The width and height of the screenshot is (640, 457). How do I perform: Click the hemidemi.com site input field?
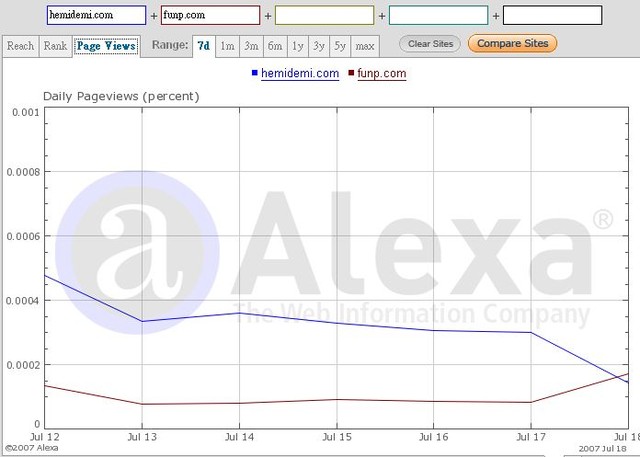pyautogui.click(x=96, y=16)
